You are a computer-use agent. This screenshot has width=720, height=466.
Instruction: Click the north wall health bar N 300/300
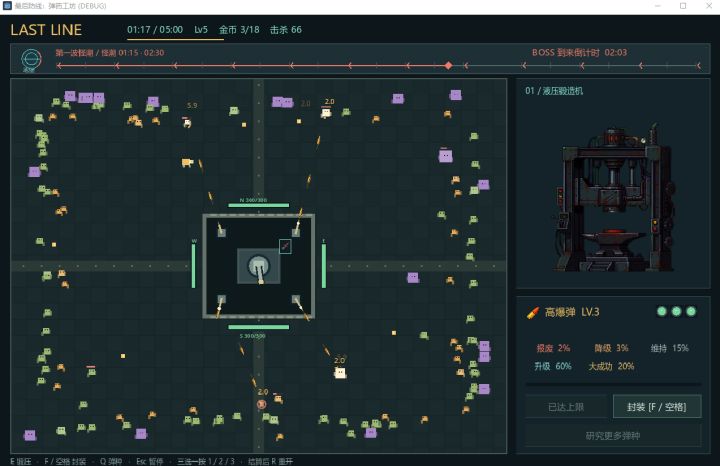tap(259, 205)
